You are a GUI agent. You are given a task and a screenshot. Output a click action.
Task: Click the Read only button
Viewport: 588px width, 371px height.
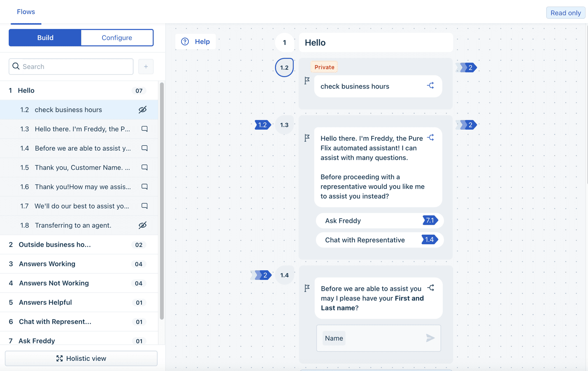click(565, 12)
